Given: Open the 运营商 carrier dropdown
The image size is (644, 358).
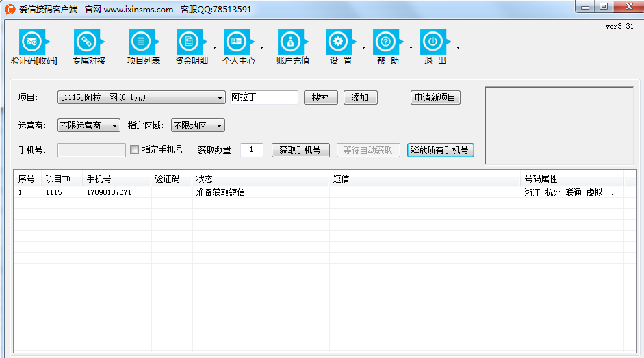Looking at the screenshot, I should (x=89, y=125).
